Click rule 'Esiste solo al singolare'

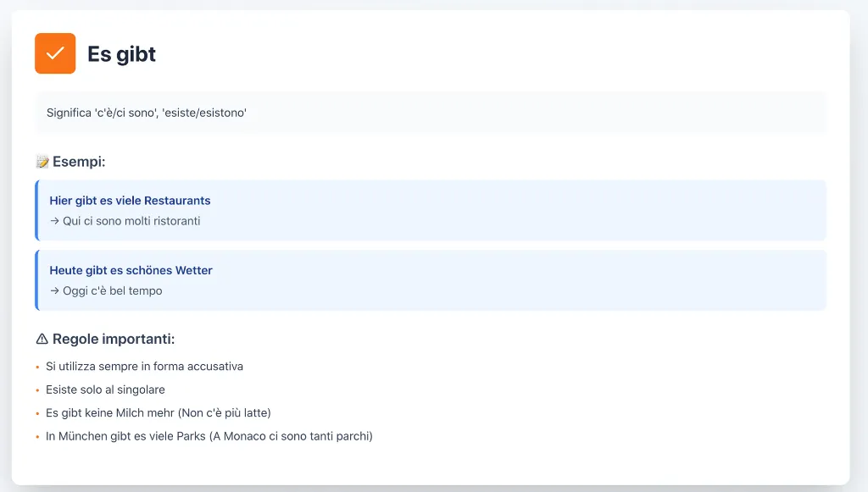point(105,390)
